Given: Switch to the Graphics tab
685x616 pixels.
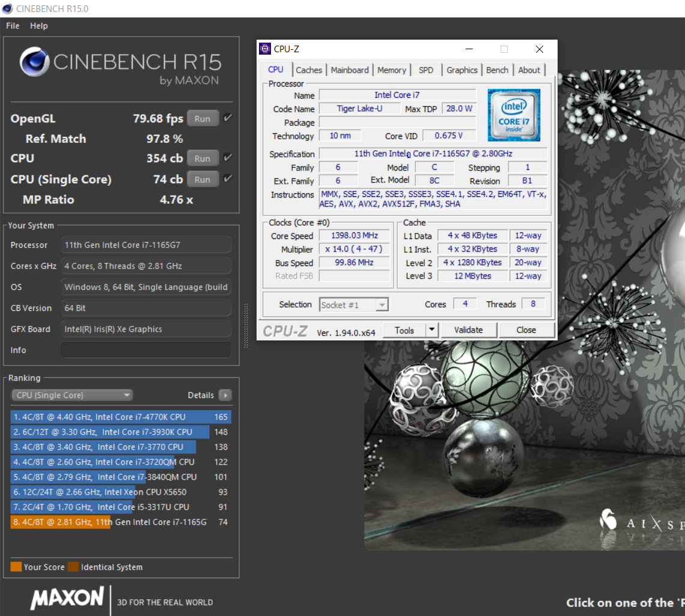Looking at the screenshot, I should tap(461, 70).
